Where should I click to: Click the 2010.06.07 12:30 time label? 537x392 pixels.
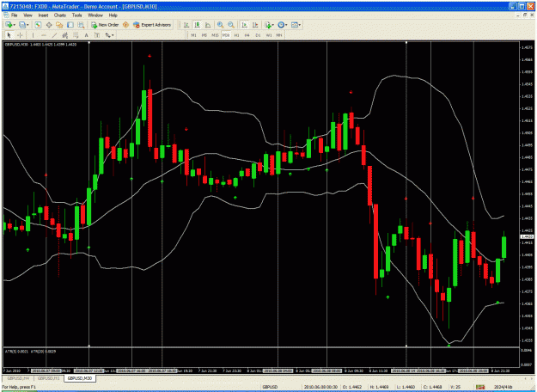(88, 371)
